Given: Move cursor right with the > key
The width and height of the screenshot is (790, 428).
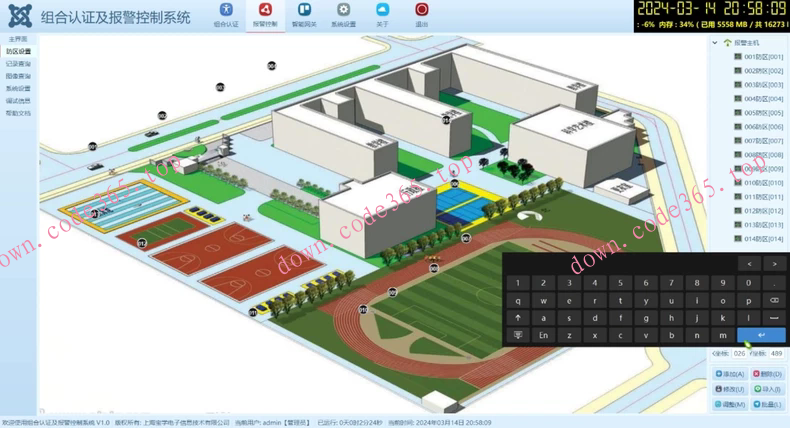Looking at the screenshot, I should 774,264.
